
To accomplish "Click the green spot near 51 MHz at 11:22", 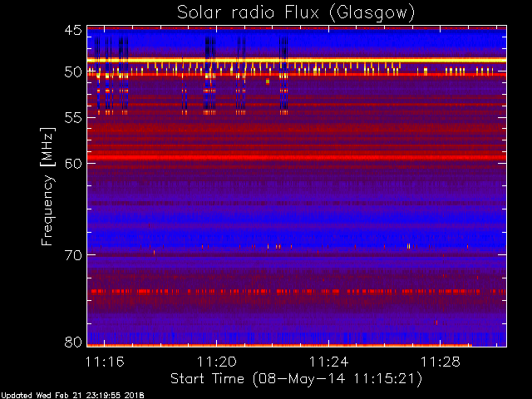I will (268, 81).
